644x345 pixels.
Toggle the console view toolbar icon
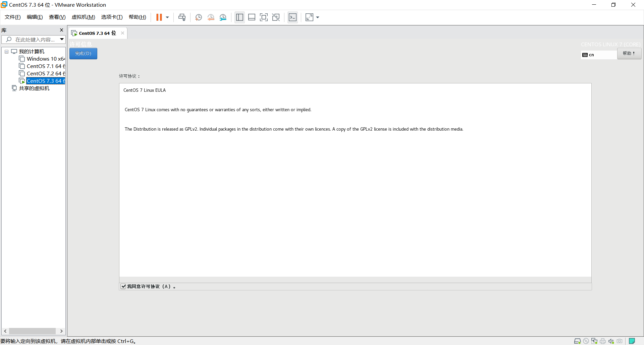tap(293, 17)
